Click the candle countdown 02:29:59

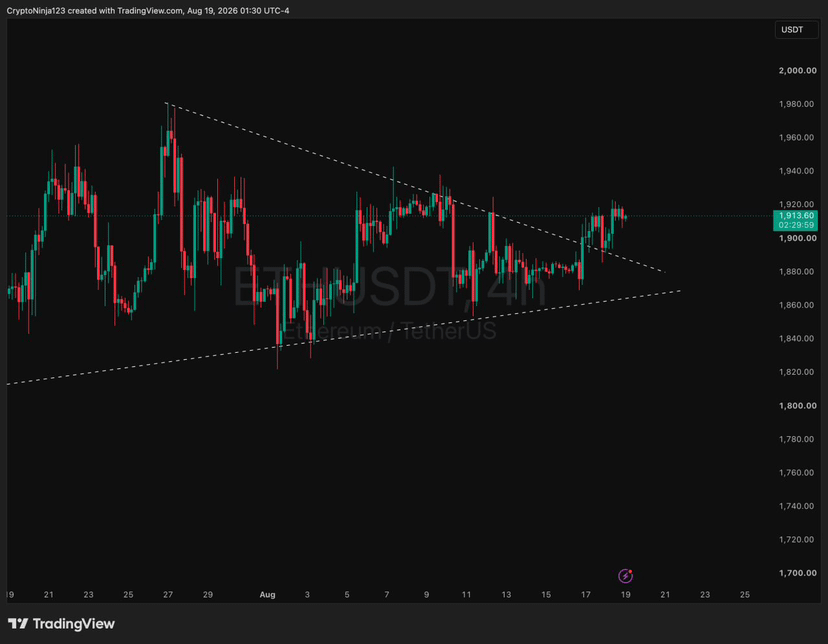pyautogui.click(x=795, y=225)
